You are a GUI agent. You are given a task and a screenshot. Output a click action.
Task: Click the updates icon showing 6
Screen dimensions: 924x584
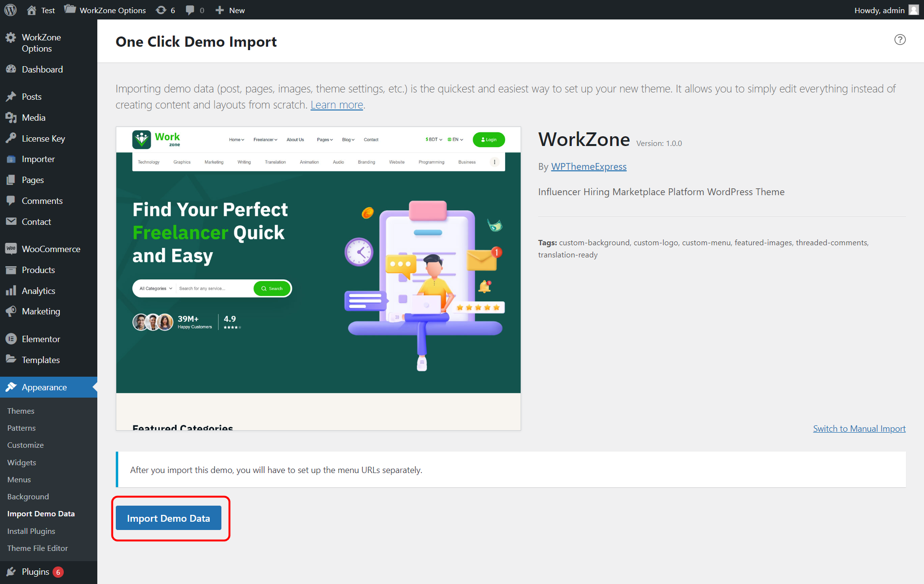(165, 10)
